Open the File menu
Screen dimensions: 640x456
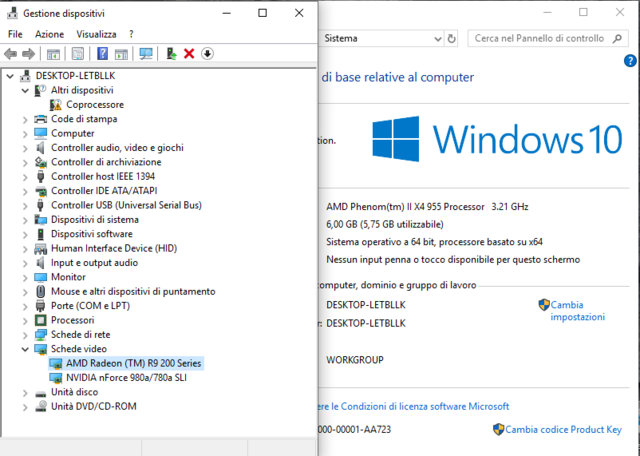click(15, 34)
